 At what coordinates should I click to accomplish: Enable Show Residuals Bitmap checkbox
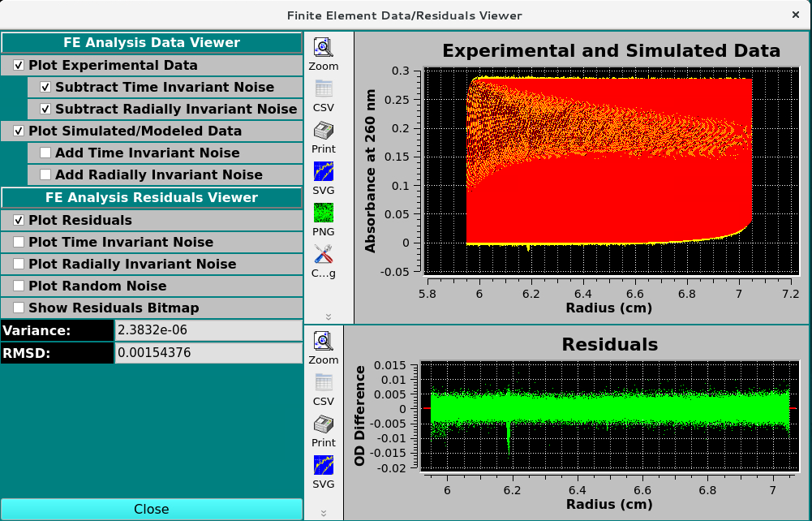19,308
